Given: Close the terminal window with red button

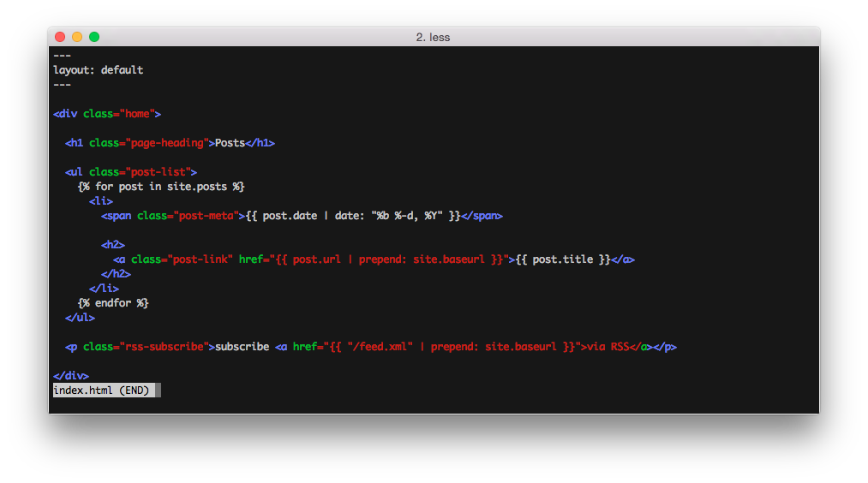Looking at the screenshot, I should (x=60, y=37).
